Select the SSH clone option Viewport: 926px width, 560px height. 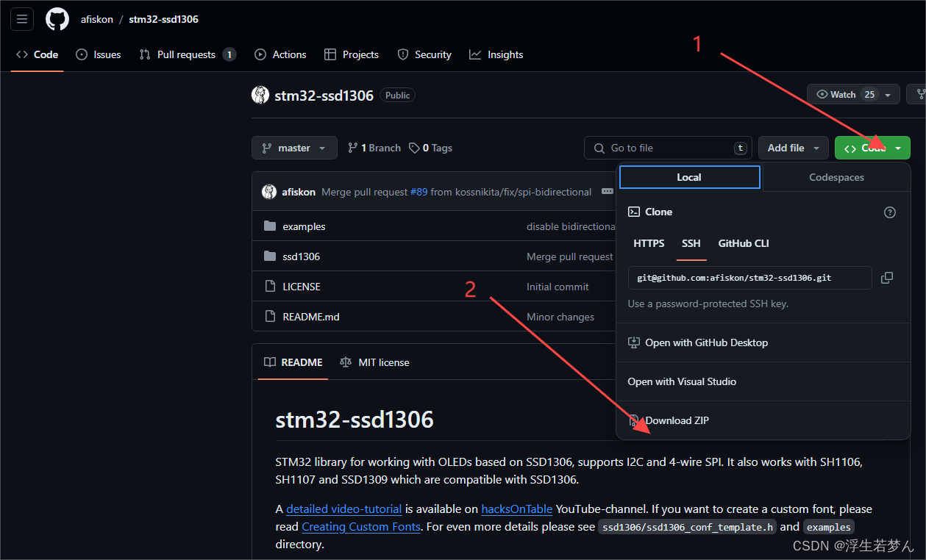click(x=691, y=243)
